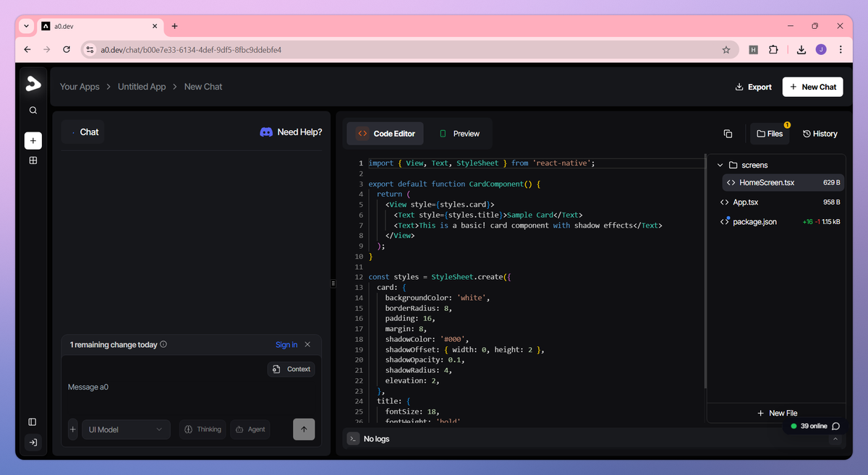Open the apps grid icon in sidebar
868x475 pixels.
point(33,160)
